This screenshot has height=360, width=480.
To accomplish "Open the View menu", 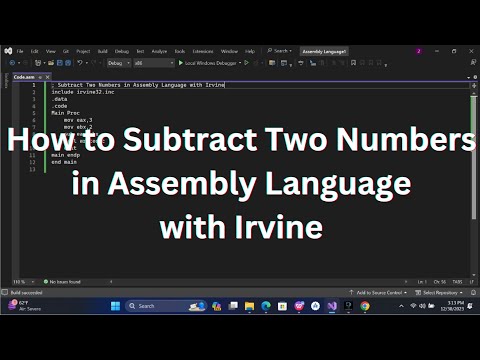I will [x=50, y=51].
